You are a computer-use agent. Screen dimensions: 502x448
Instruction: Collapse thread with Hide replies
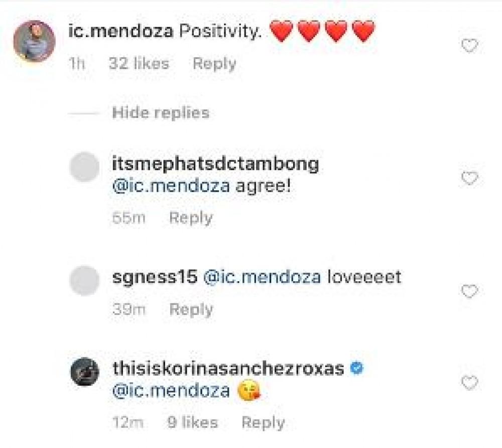(x=161, y=113)
